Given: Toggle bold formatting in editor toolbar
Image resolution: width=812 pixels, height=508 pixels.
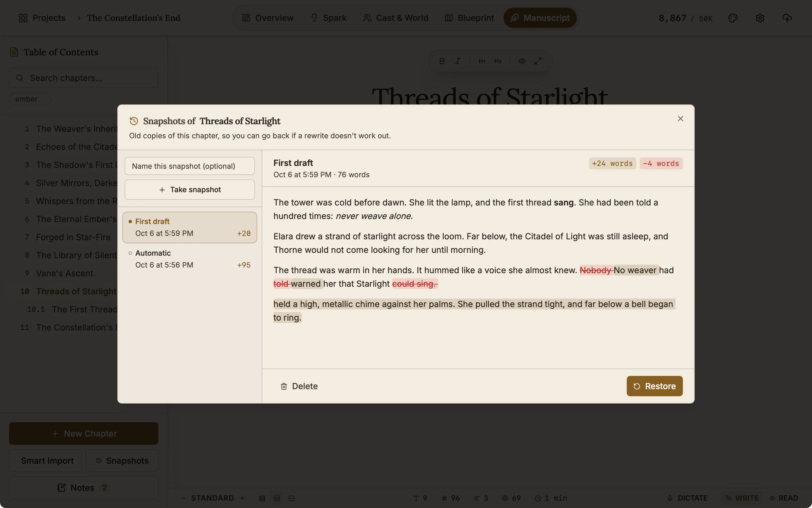Looking at the screenshot, I should coord(442,61).
